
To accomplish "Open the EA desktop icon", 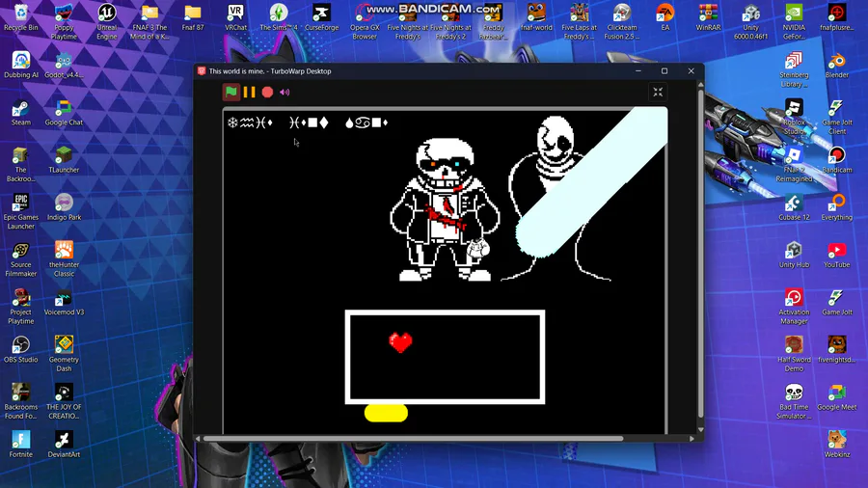I will pyautogui.click(x=665, y=17).
